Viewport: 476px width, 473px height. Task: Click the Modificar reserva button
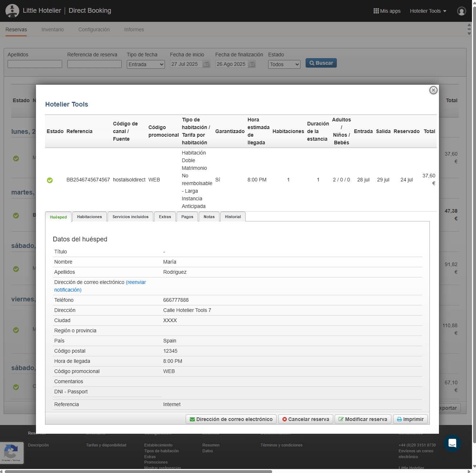click(x=363, y=419)
